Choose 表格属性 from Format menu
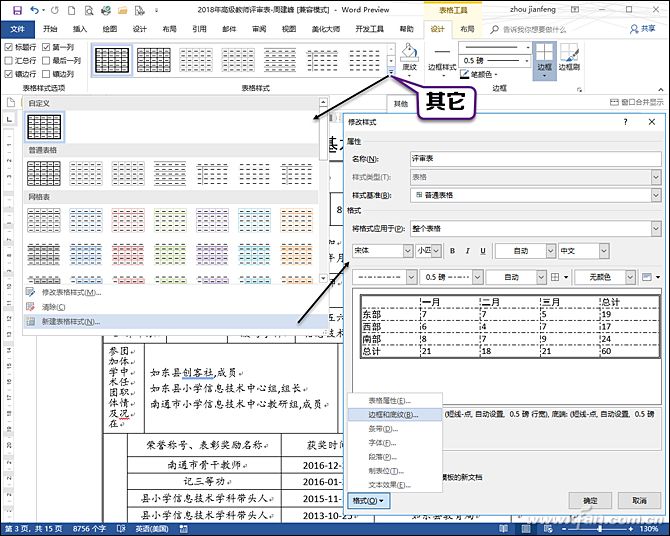This screenshot has height=536, width=670. click(x=394, y=401)
